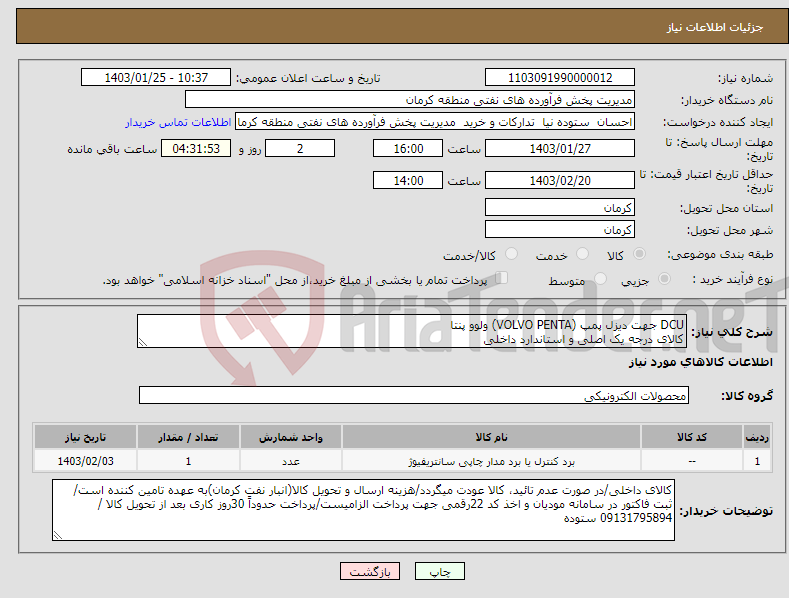Click the item code cell showing --
789x598 pixels.
692,461
